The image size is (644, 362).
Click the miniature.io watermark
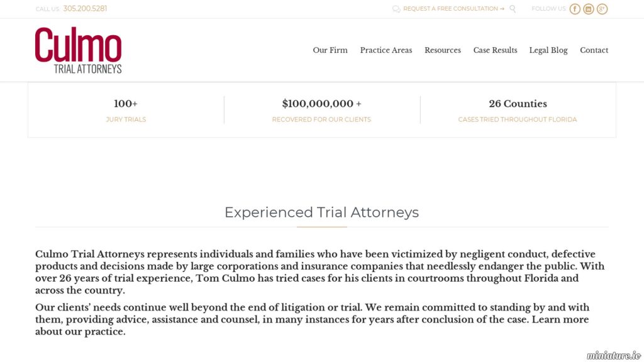tap(614, 356)
